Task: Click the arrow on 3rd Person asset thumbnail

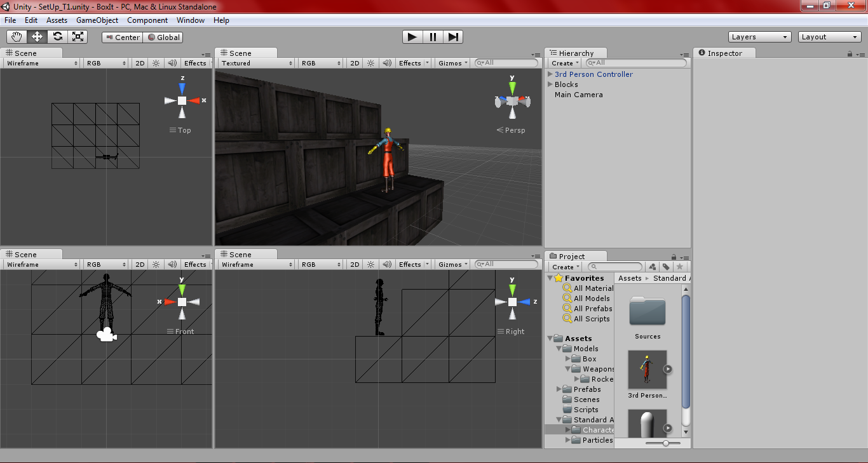Action: click(667, 369)
